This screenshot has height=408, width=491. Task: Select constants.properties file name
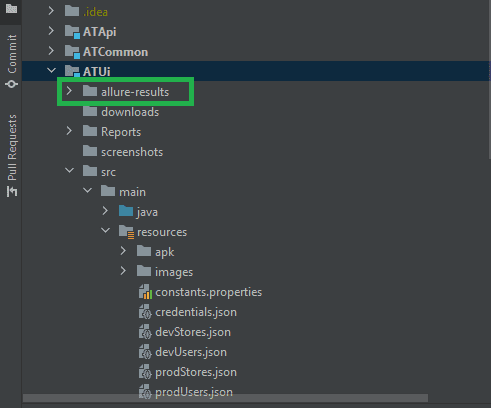click(x=209, y=292)
